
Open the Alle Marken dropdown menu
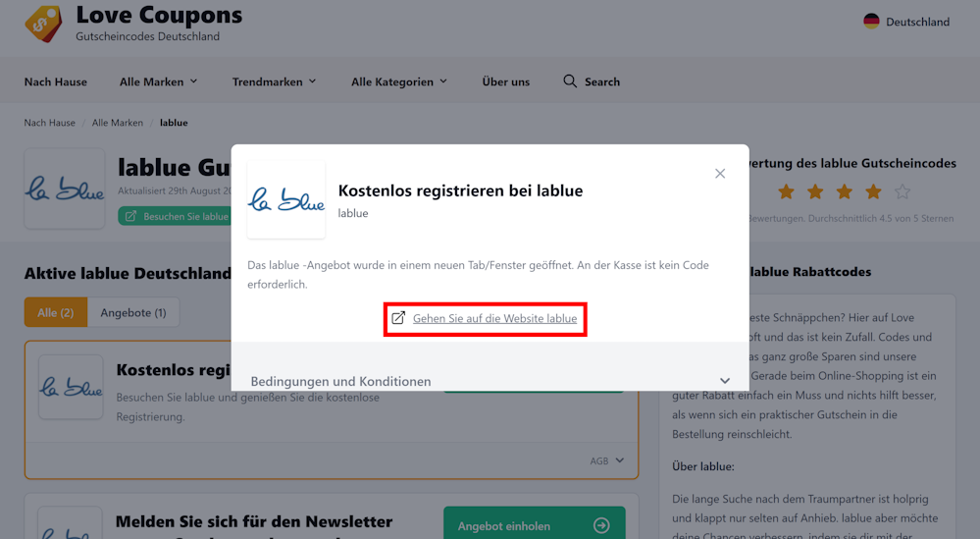click(x=158, y=81)
